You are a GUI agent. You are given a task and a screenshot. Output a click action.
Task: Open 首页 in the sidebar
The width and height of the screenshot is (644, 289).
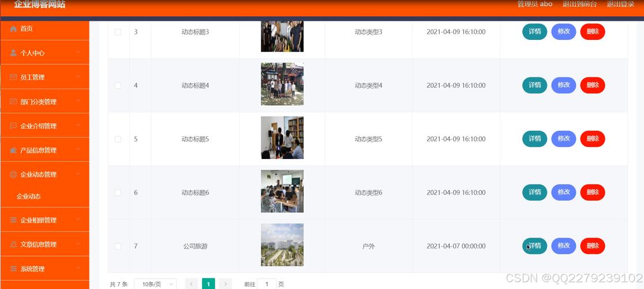(45, 29)
